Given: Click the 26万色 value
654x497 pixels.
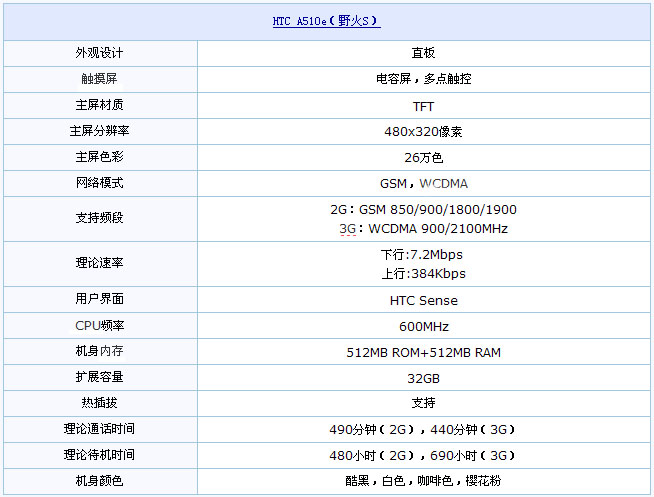Looking at the screenshot, I should (423, 158).
